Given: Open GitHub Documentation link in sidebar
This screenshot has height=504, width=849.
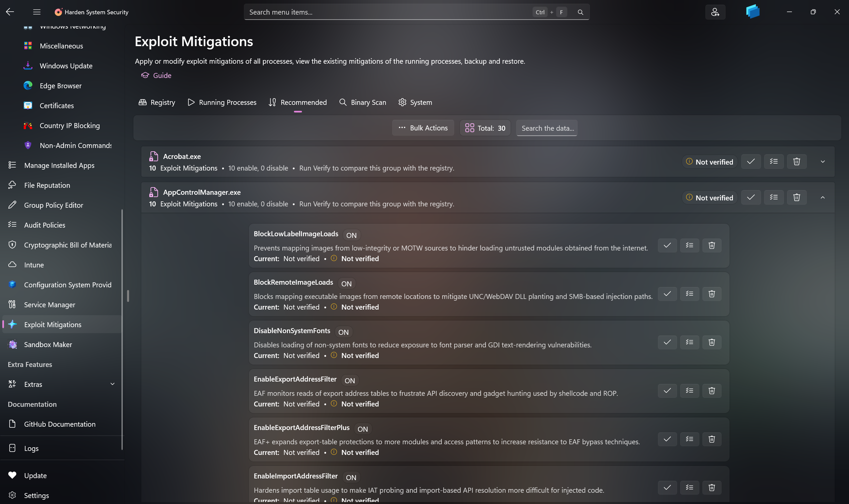Looking at the screenshot, I should [x=62, y=424].
